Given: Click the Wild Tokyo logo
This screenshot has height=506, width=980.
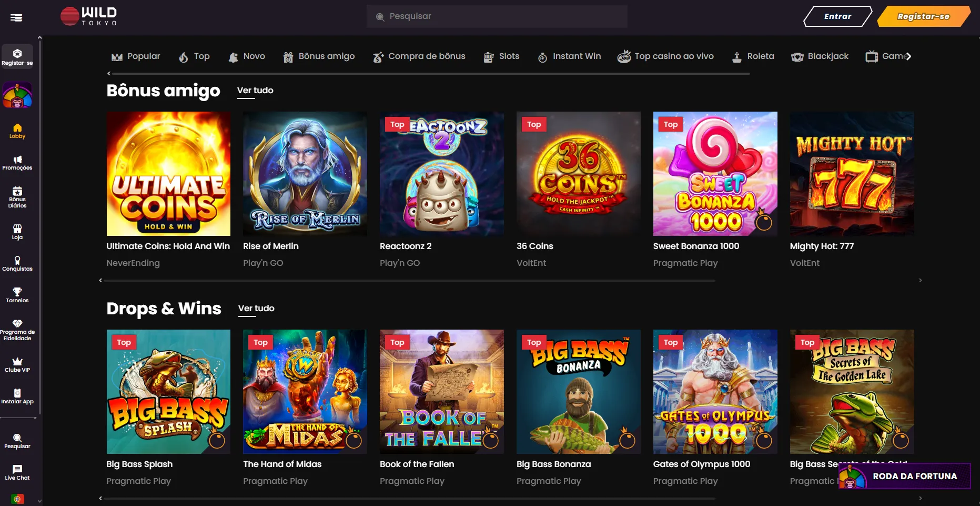Looking at the screenshot, I should (x=89, y=16).
